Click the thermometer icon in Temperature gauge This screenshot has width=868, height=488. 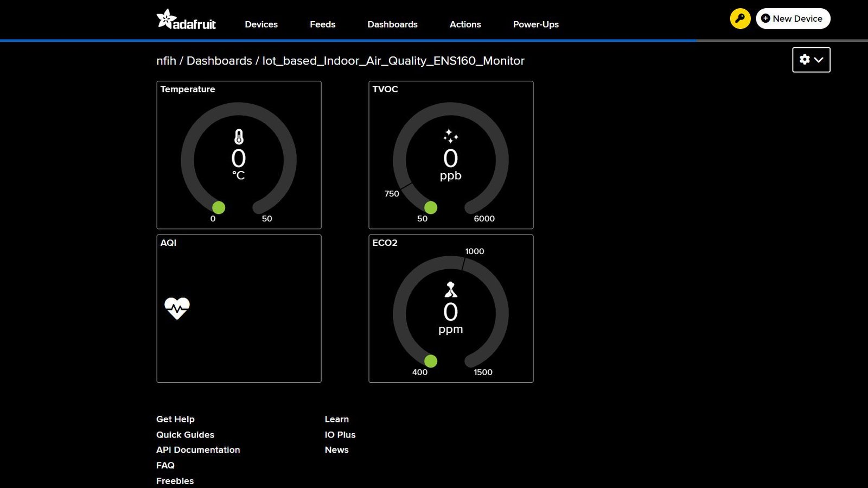(x=239, y=136)
